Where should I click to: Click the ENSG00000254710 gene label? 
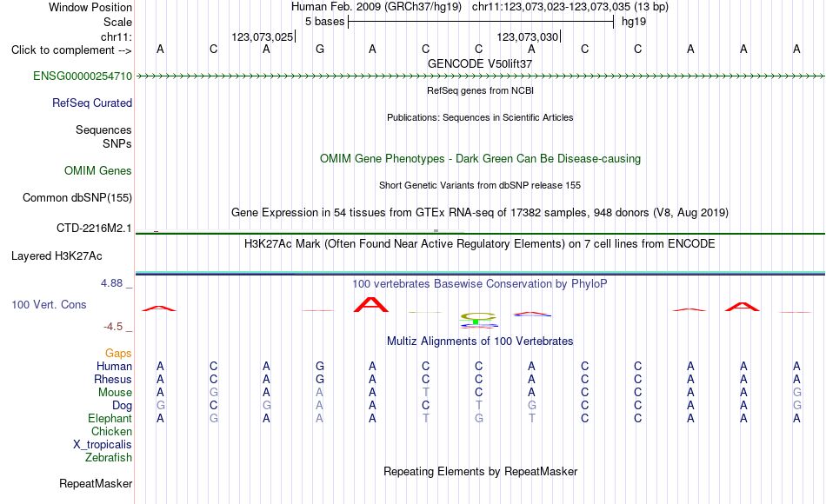(83, 76)
